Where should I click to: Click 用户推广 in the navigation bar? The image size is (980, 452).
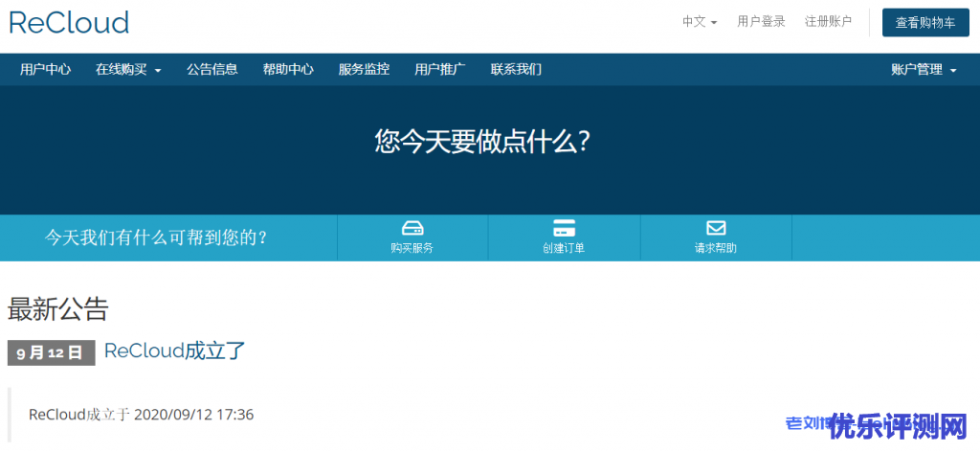tap(440, 69)
